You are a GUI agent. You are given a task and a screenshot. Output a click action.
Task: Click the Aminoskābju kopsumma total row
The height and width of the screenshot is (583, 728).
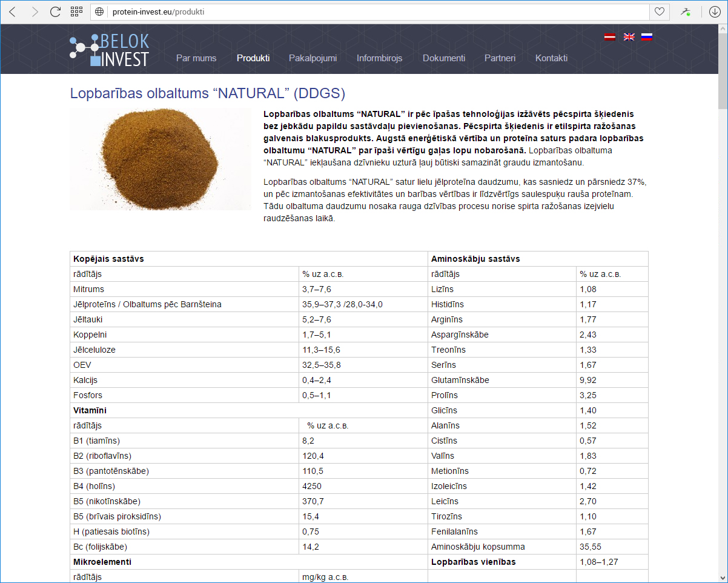[x=538, y=547]
